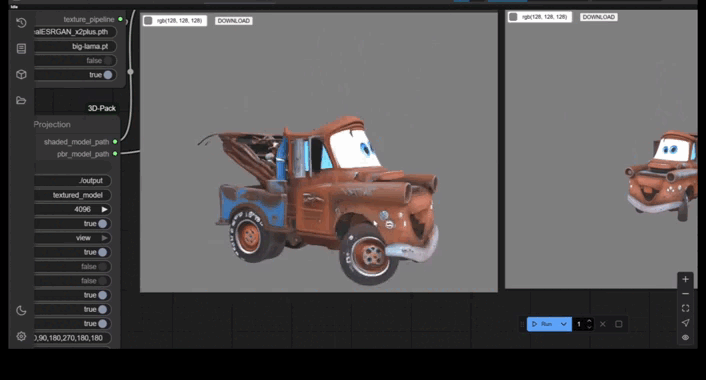Screen dimensions: 706x380
Task: Fit the graph to view with frame icon
Action: [685, 308]
